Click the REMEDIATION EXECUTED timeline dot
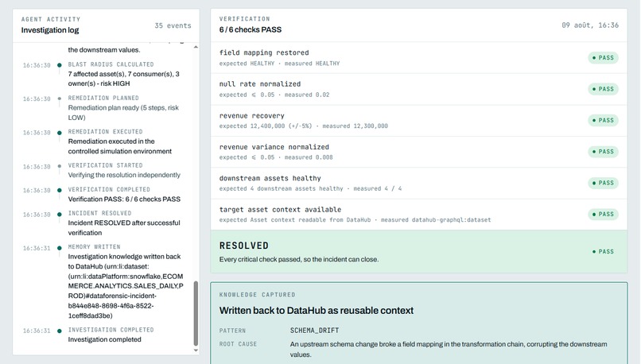Image resolution: width=641 pixels, height=364 pixels. tap(60, 133)
